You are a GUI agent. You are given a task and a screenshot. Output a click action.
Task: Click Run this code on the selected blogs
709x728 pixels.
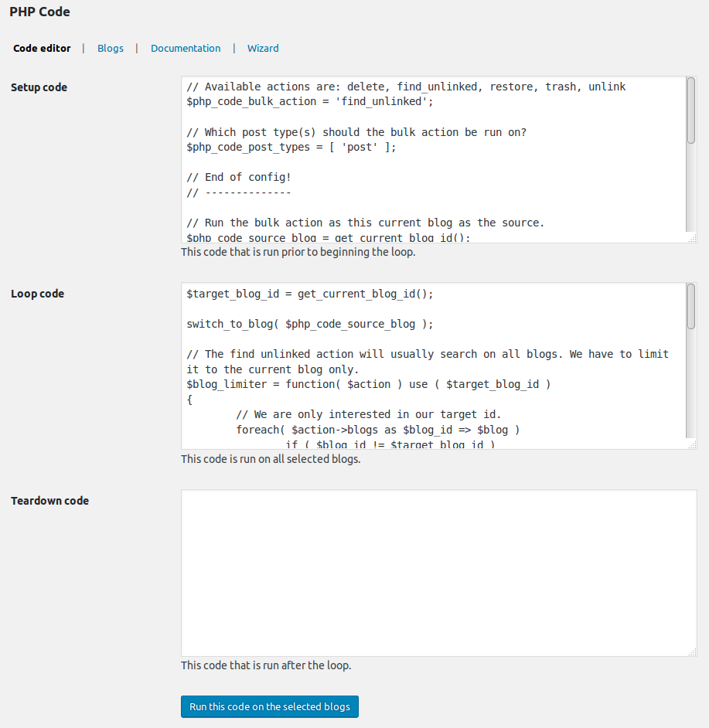270,706
